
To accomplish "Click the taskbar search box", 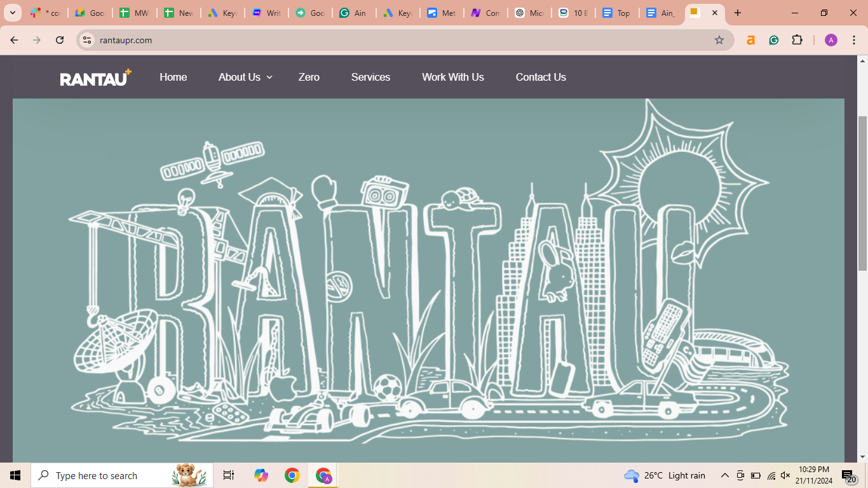I will click(122, 475).
